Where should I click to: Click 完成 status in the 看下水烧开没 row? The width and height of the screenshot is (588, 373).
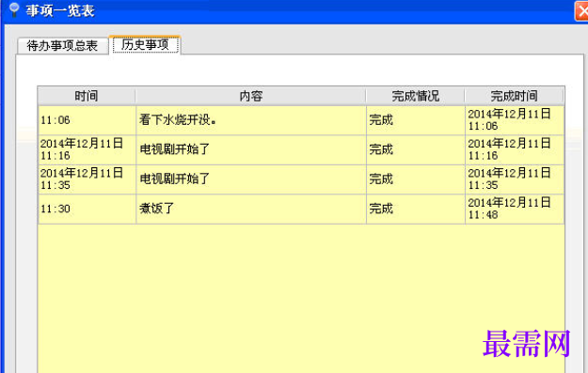point(416,120)
